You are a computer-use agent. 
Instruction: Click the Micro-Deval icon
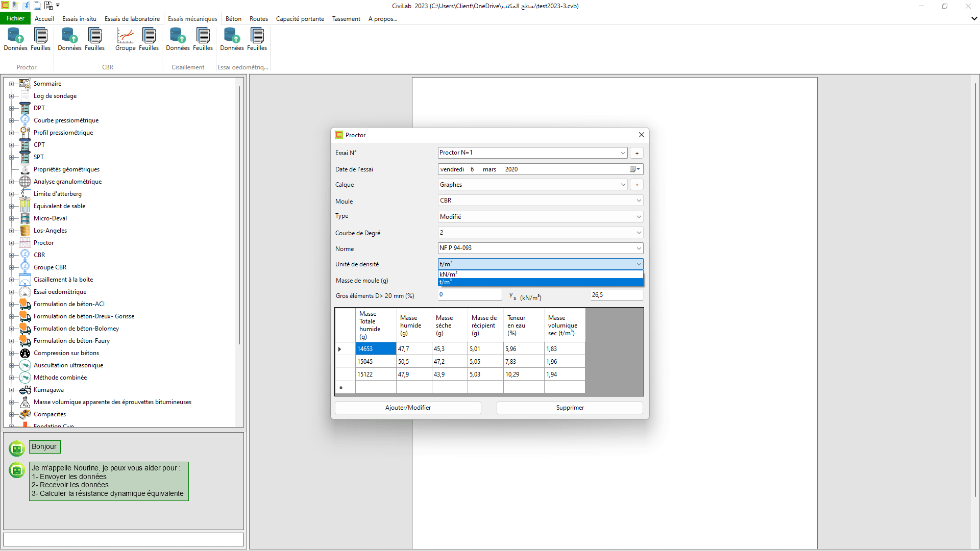25,218
